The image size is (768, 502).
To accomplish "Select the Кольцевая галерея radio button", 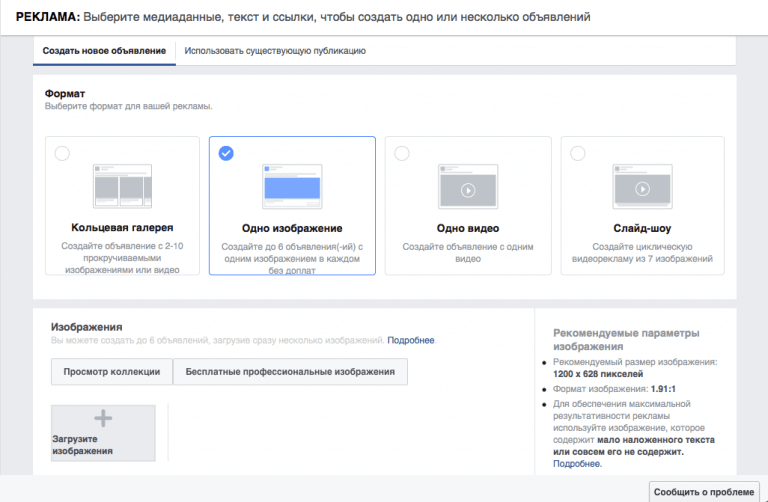I will coord(62,153).
